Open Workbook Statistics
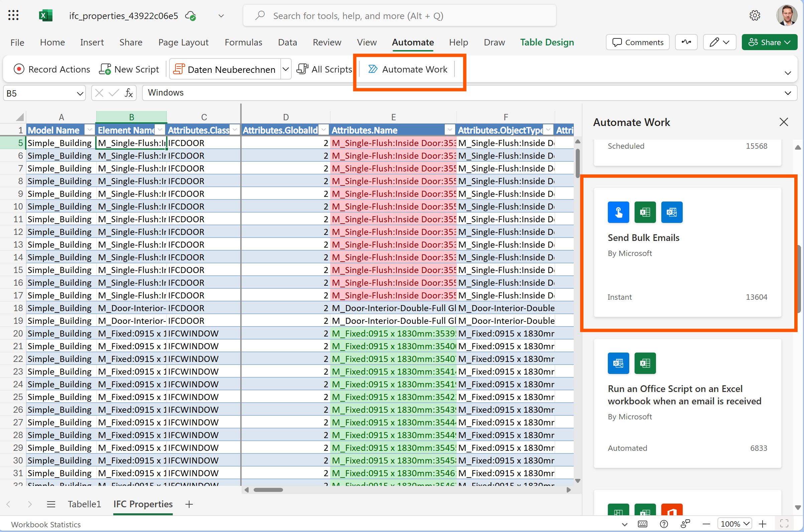The width and height of the screenshot is (804, 532). [46, 524]
